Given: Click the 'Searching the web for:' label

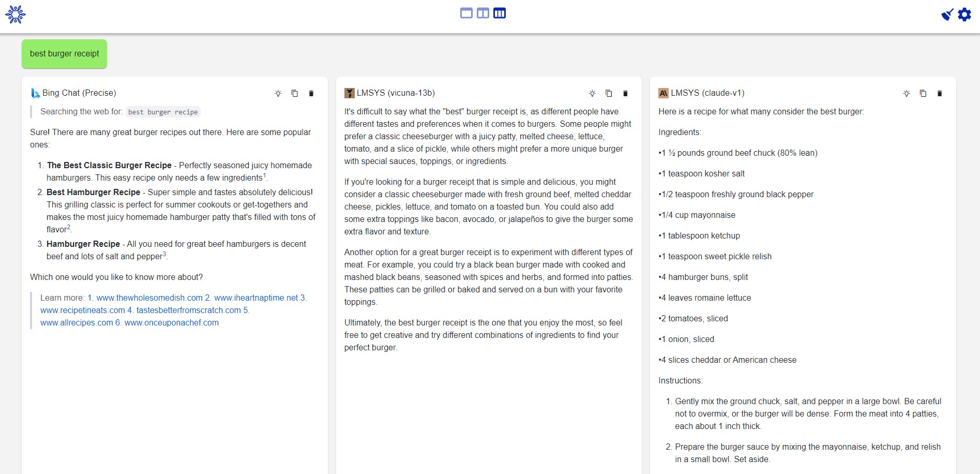Looking at the screenshot, I should (82, 111).
